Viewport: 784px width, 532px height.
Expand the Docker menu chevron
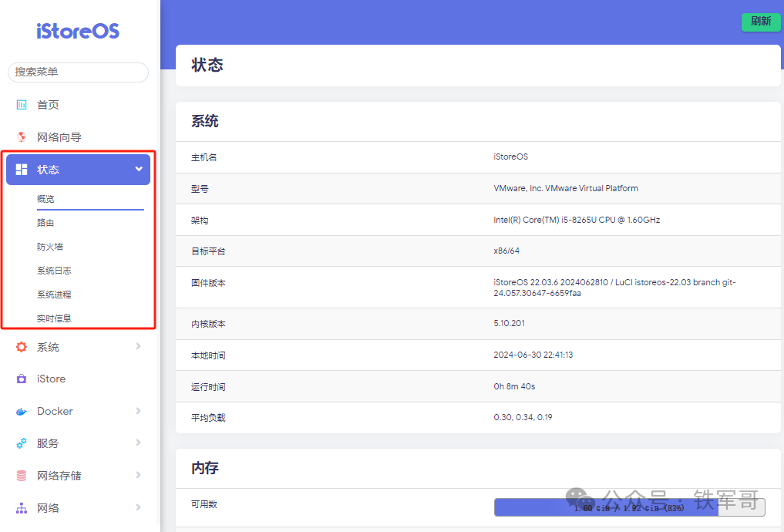(x=139, y=411)
